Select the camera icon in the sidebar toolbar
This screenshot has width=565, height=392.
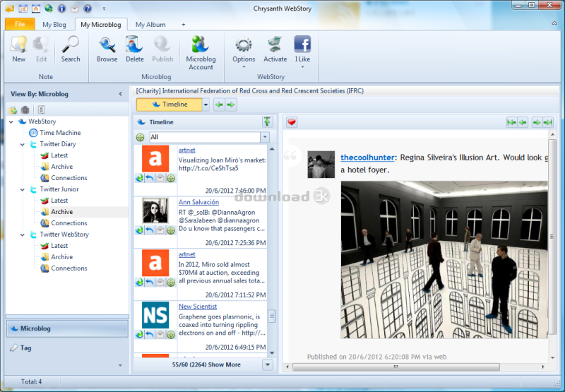click(x=25, y=109)
